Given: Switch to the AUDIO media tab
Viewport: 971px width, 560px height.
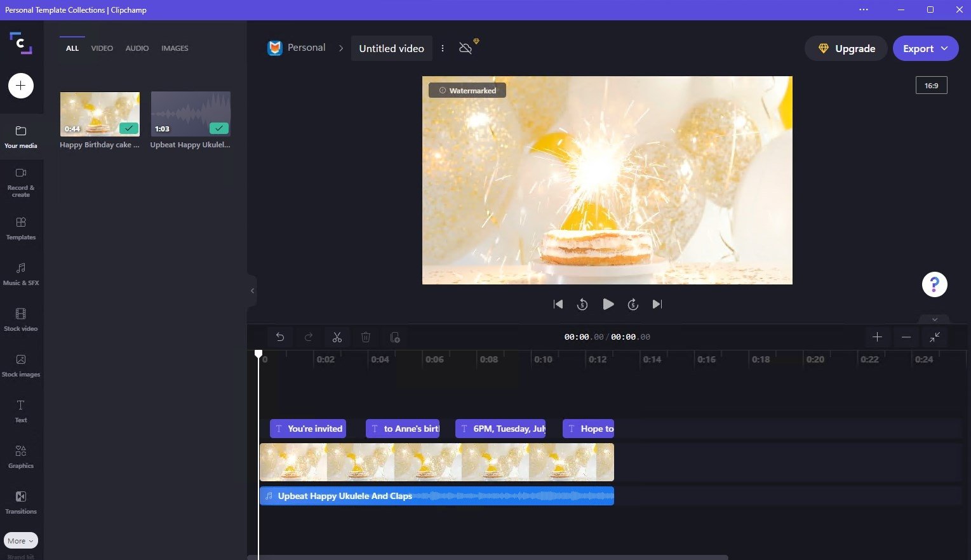Looking at the screenshot, I should point(137,48).
